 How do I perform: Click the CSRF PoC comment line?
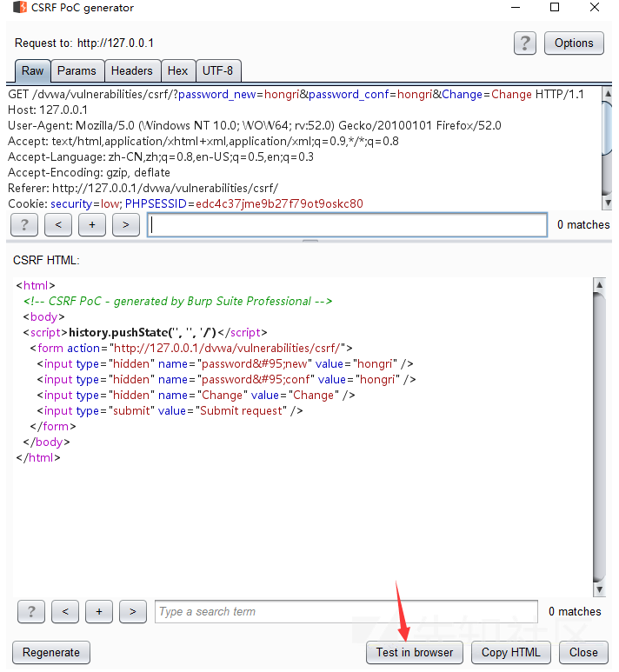coord(178,302)
